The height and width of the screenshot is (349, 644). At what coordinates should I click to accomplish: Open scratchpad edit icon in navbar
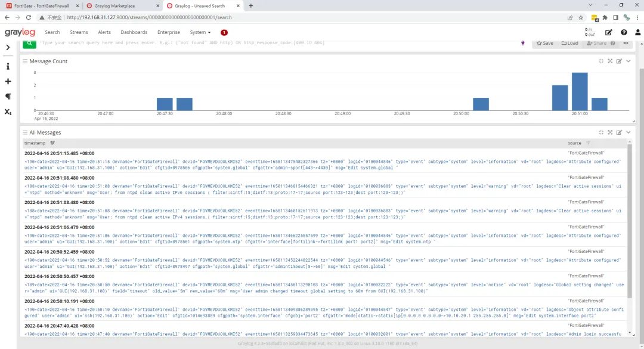click(608, 32)
